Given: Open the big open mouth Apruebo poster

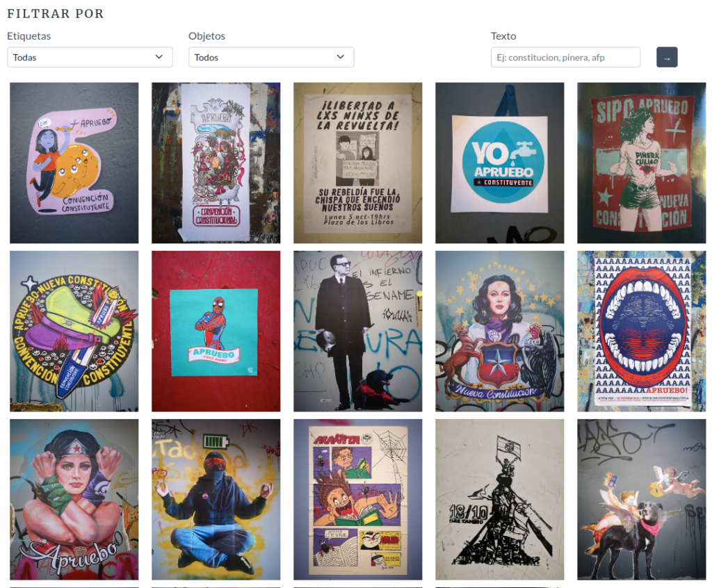Looking at the screenshot, I should pos(641,332).
